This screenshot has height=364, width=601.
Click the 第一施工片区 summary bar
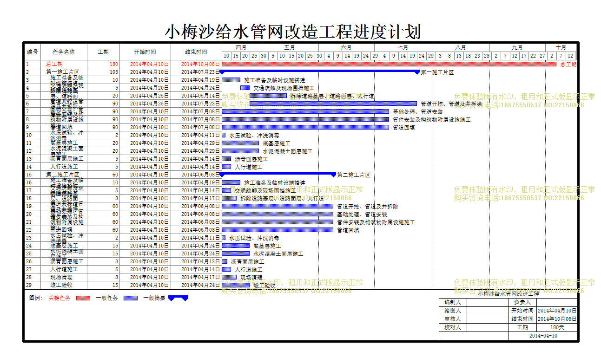[x=319, y=71]
